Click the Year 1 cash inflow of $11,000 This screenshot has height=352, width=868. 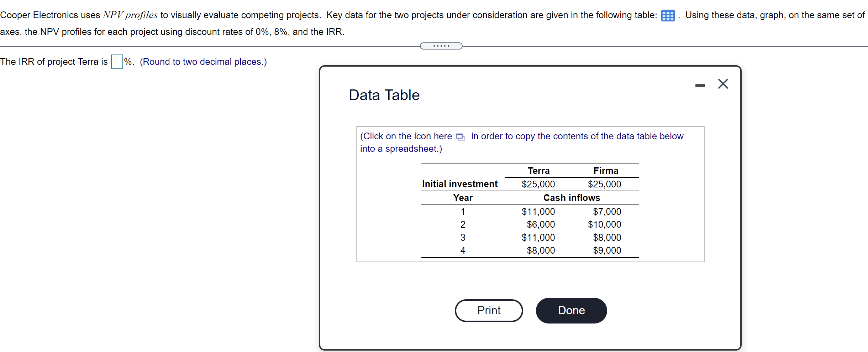538,211
